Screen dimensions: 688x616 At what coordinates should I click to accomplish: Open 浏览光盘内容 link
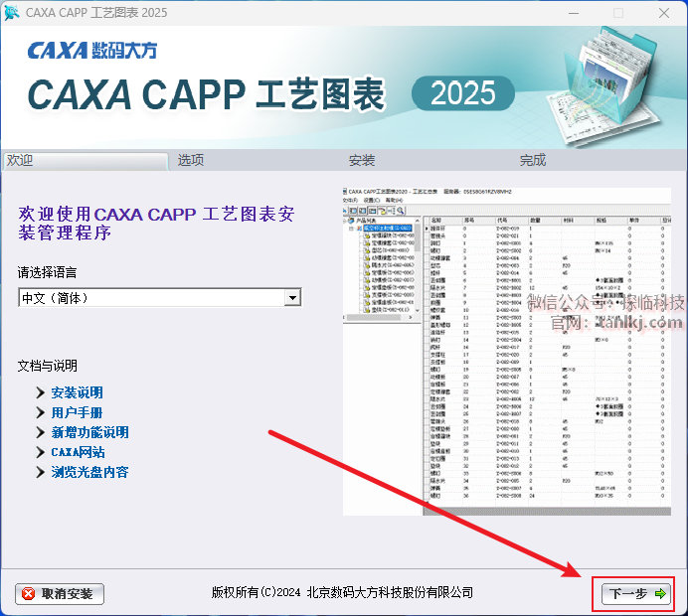(x=89, y=472)
